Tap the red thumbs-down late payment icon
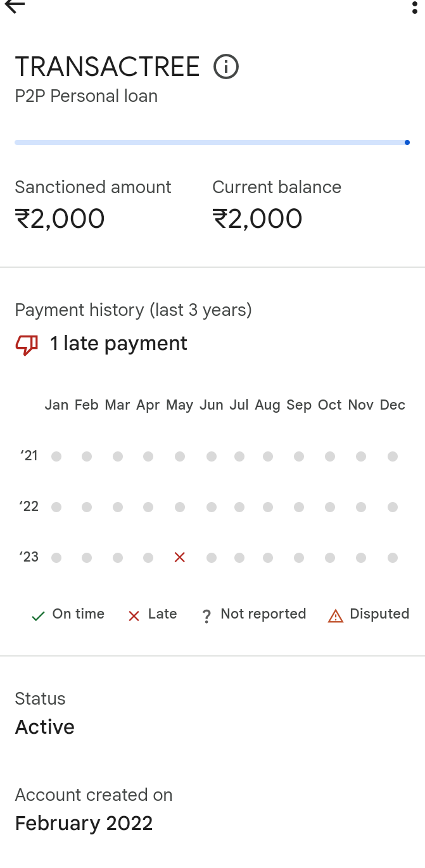 (27, 344)
